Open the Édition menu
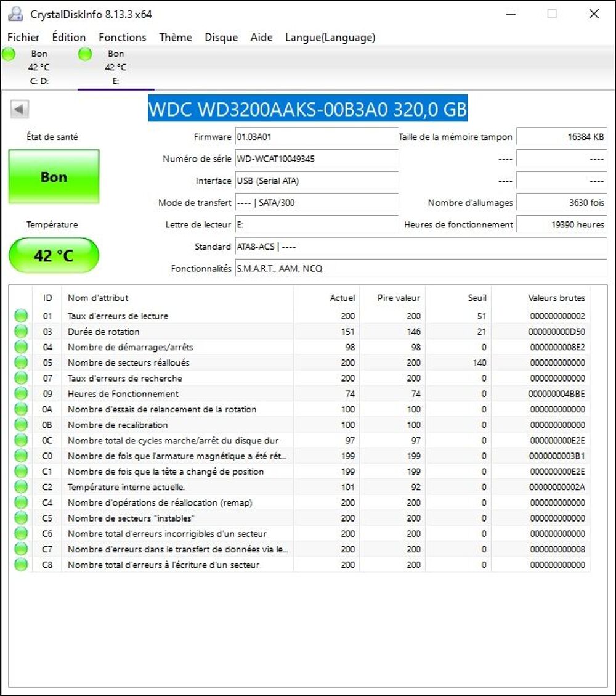Viewport: 616px width, 696px height. tap(69, 37)
